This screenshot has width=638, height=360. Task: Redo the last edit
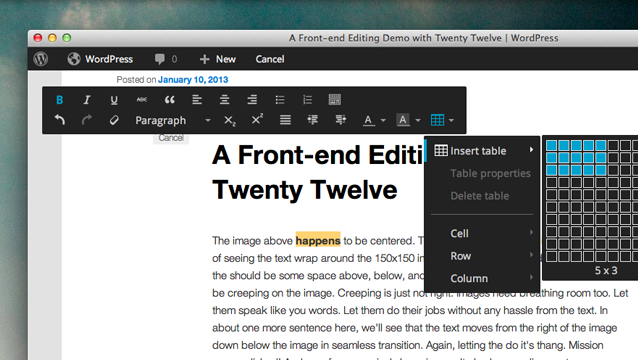pos(87,120)
